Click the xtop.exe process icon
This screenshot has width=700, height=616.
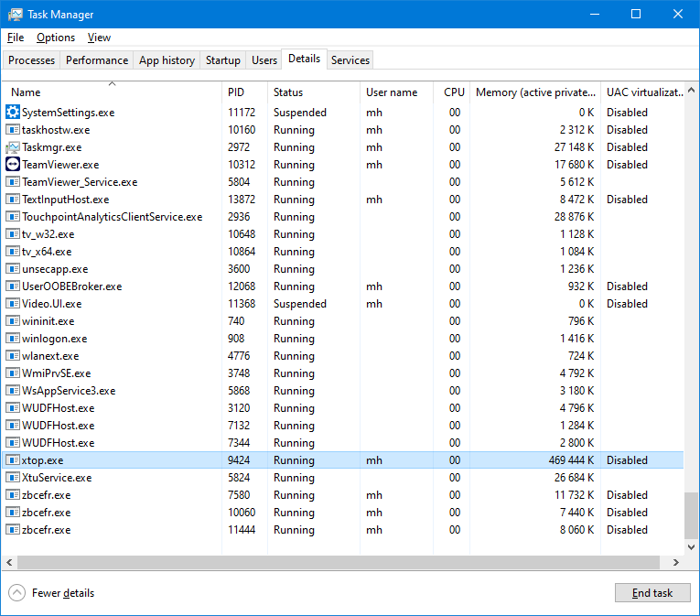(x=13, y=460)
